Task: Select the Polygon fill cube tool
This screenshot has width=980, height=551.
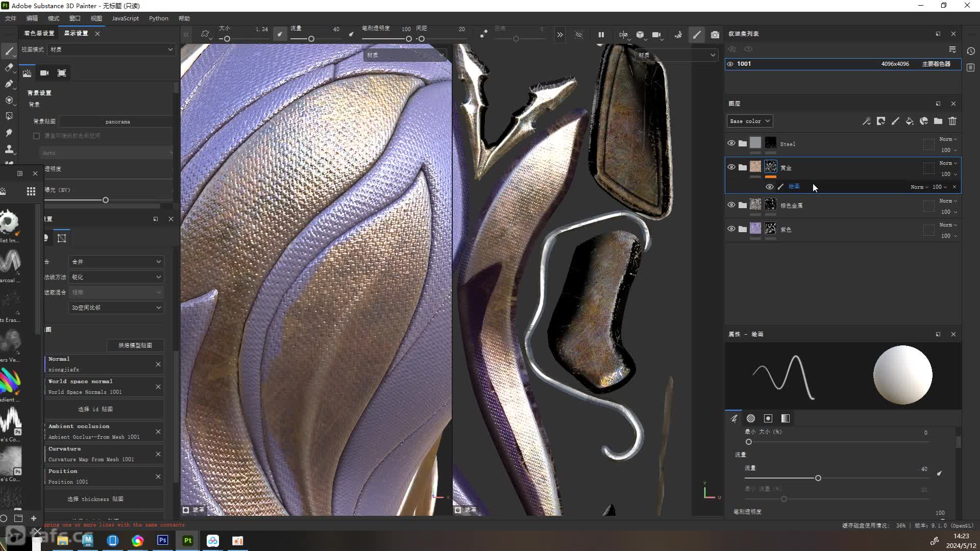Action: pos(9,100)
